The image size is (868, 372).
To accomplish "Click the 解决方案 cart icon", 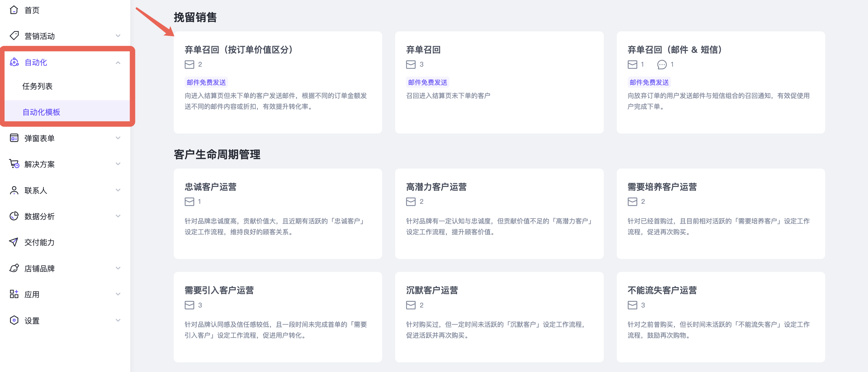I will pyautogui.click(x=14, y=164).
